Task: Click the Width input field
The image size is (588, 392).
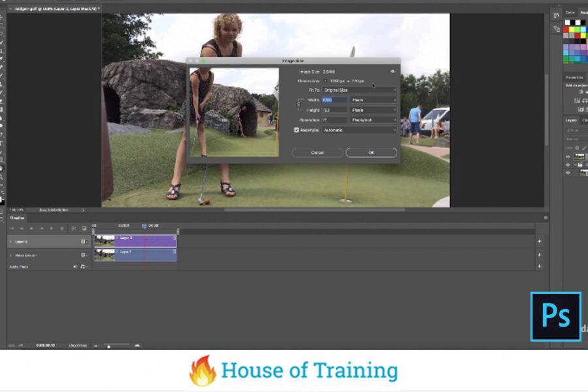Action: point(335,100)
